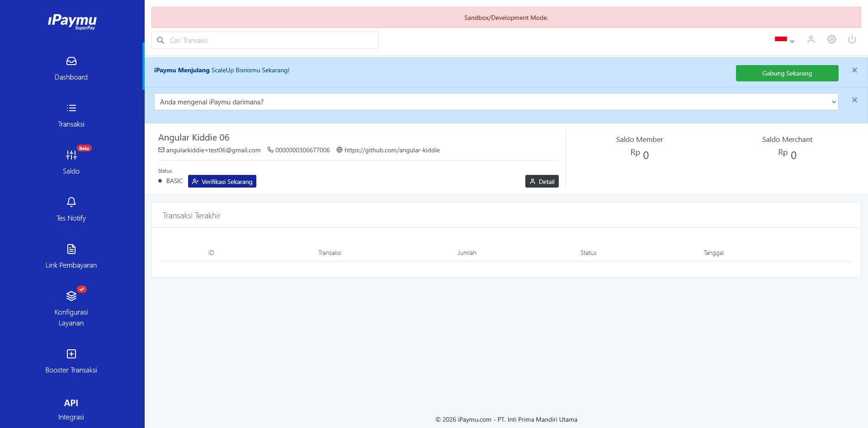
Task: Click the red check badge on Konfigurasi
Action: click(82, 289)
